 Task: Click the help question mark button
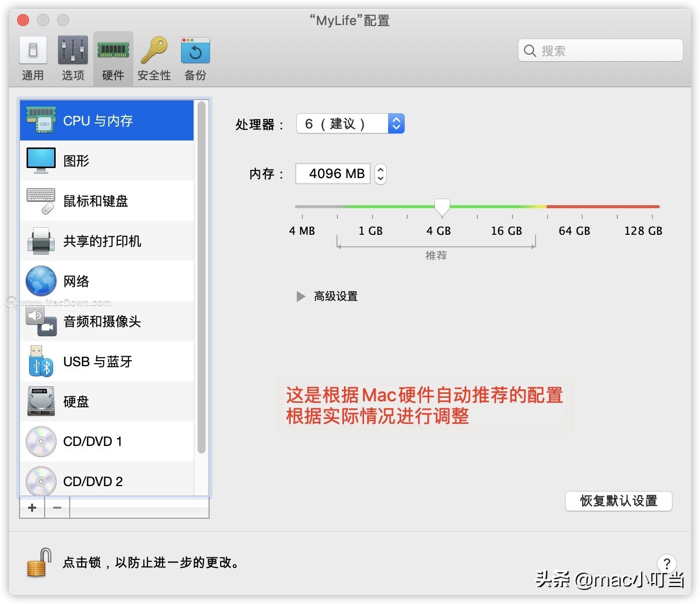click(x=667, y=564)
